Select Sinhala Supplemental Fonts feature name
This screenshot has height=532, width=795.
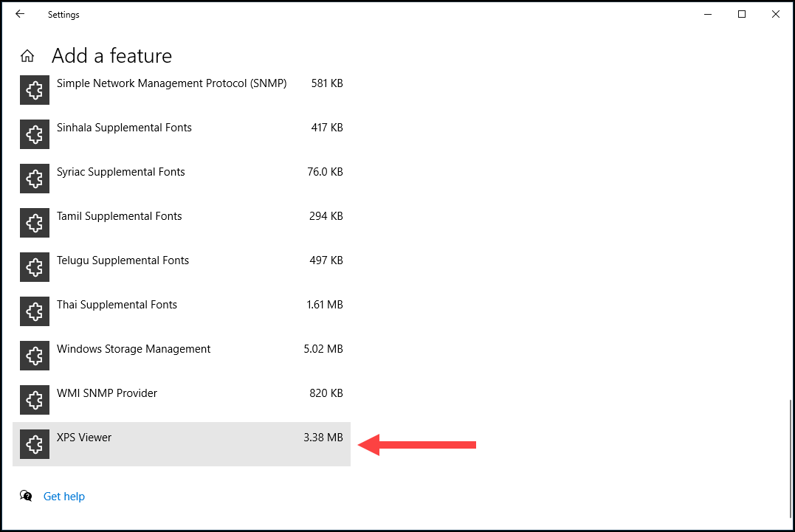124,128
